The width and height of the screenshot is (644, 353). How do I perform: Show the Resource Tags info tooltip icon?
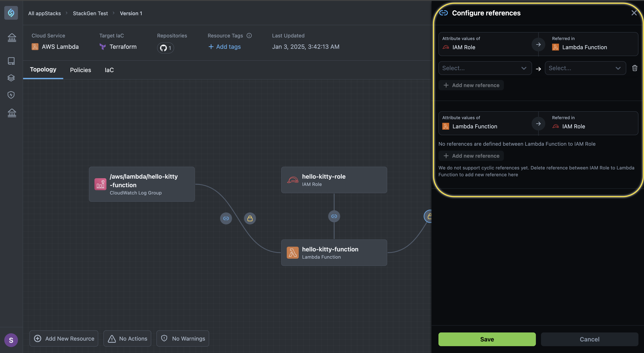249,36
